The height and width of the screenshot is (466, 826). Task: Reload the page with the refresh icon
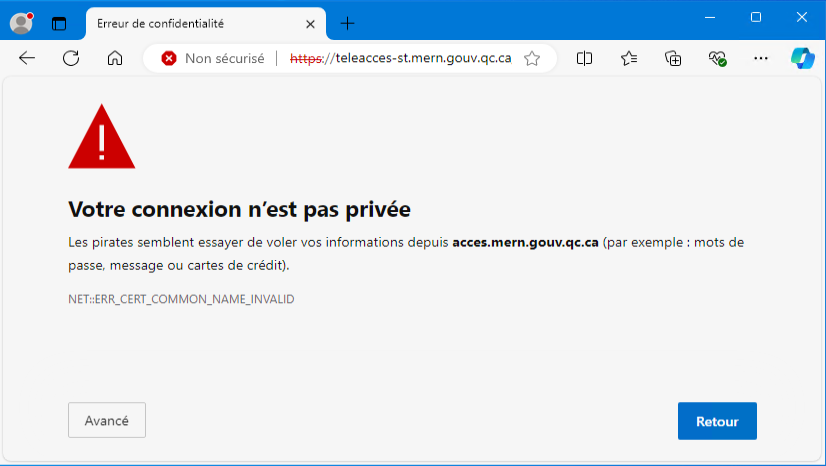71,58
